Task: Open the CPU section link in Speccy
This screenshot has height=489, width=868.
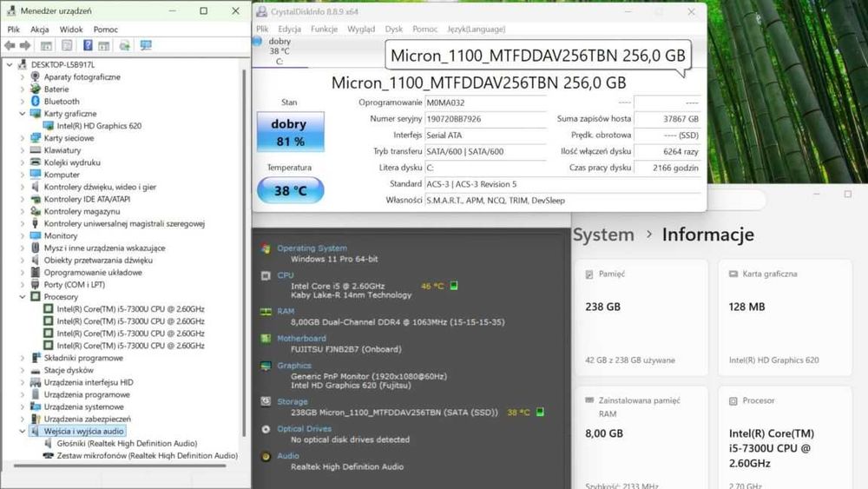Action: [285, 275]
